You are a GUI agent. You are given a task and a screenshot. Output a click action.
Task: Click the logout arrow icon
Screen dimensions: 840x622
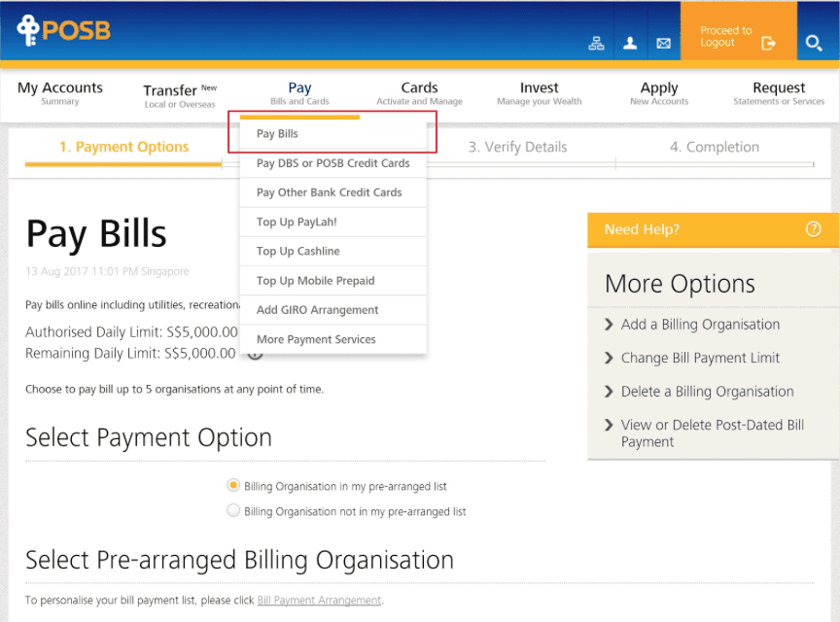(768, 44)
